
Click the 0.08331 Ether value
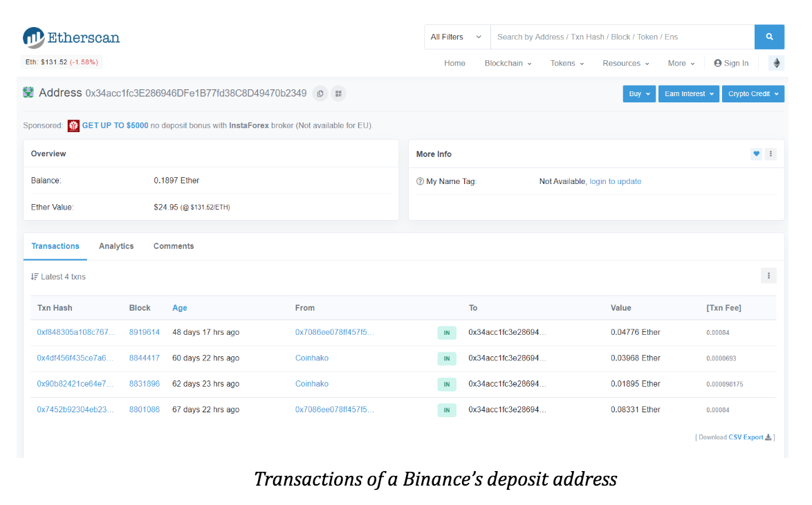point(636,409)
